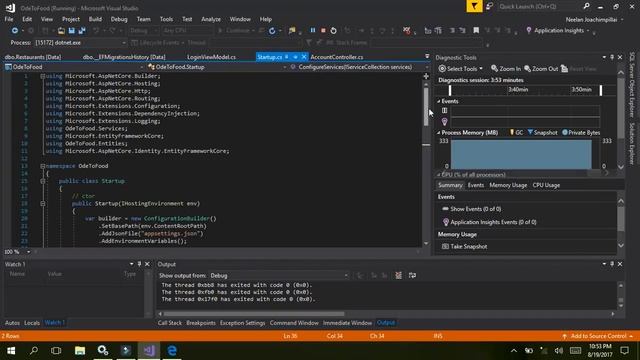Open the AccountController.cs editor tab
Image resolution: width=640 pixels, height=360 pixels.
tap(337, 57)
